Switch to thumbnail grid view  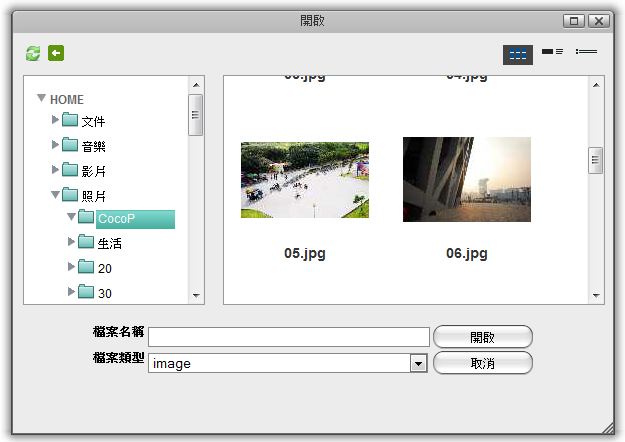click(x=517, y=55)
